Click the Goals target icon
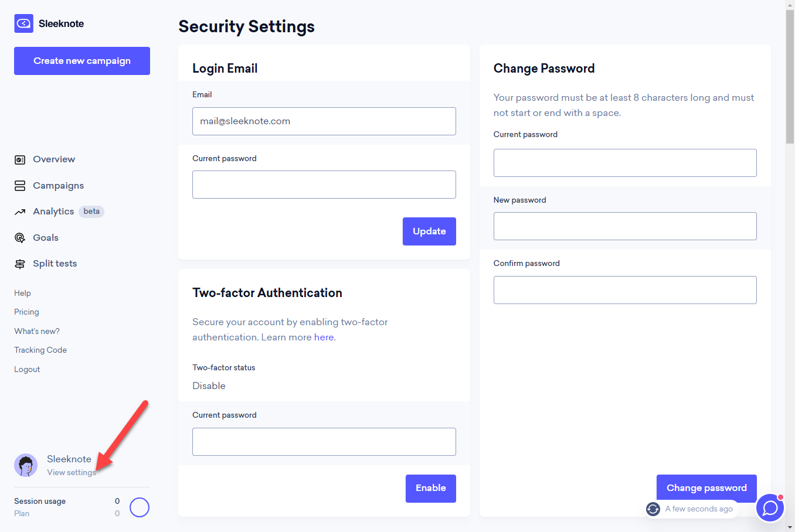The height and width of the screenshot is (532, 795). 20,238
